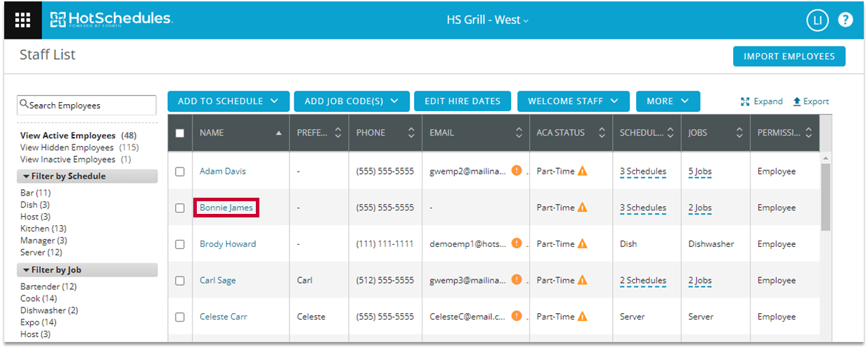This screenshot has height=349, width=868.
Task: Open Carl Sage employee profile
Action: click(x=218, y=280)
